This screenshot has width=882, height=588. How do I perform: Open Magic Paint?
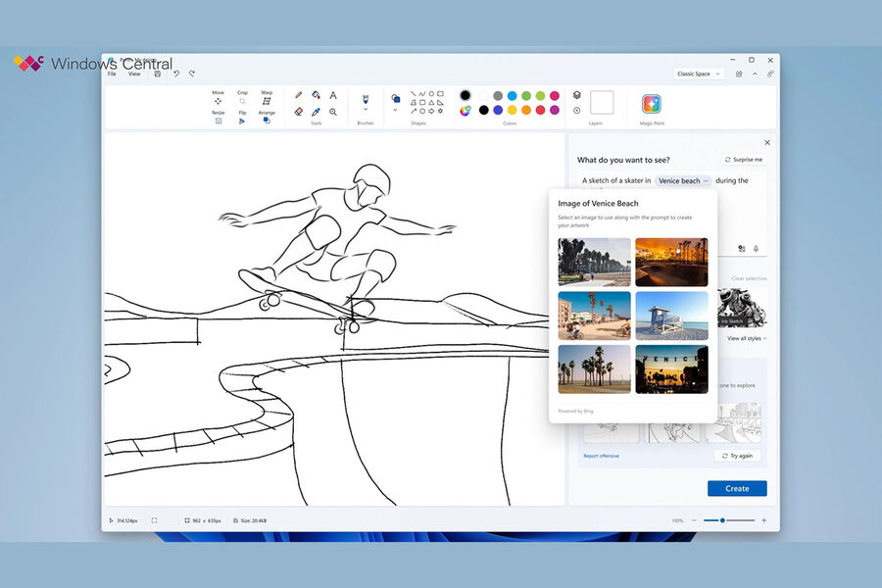[x=652, y=104]
